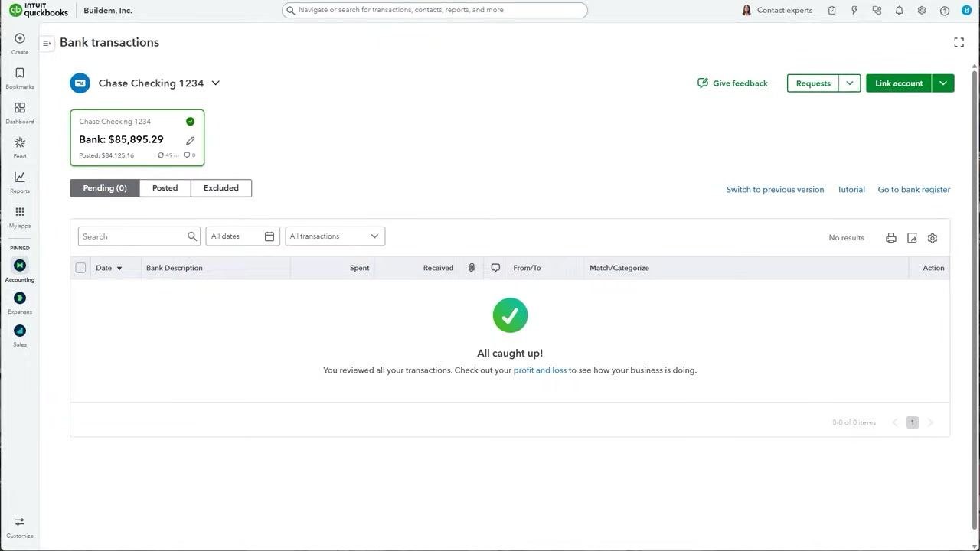Click the global search bar
The image size is (980, 551).
435,11
